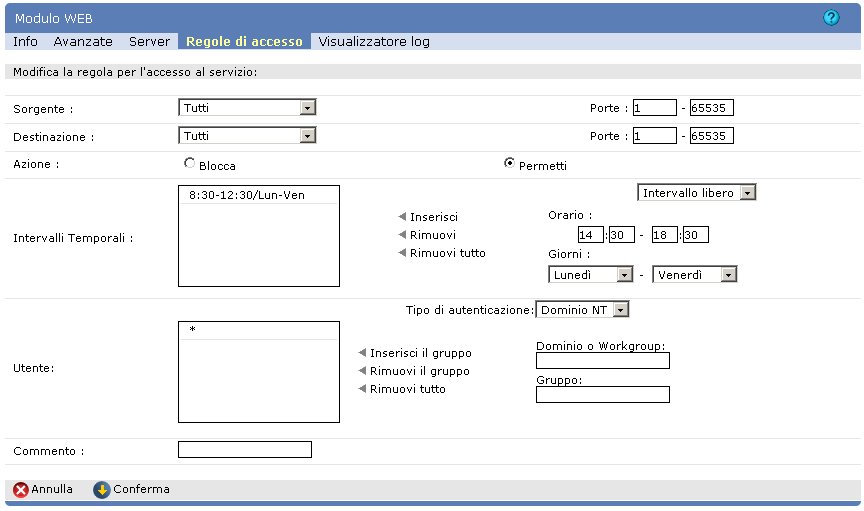Image resolution: width=864 pixels, height=511 pixels.
Task: Go to the Server tab
Action: pyautogui.click(x=149, y=42)
